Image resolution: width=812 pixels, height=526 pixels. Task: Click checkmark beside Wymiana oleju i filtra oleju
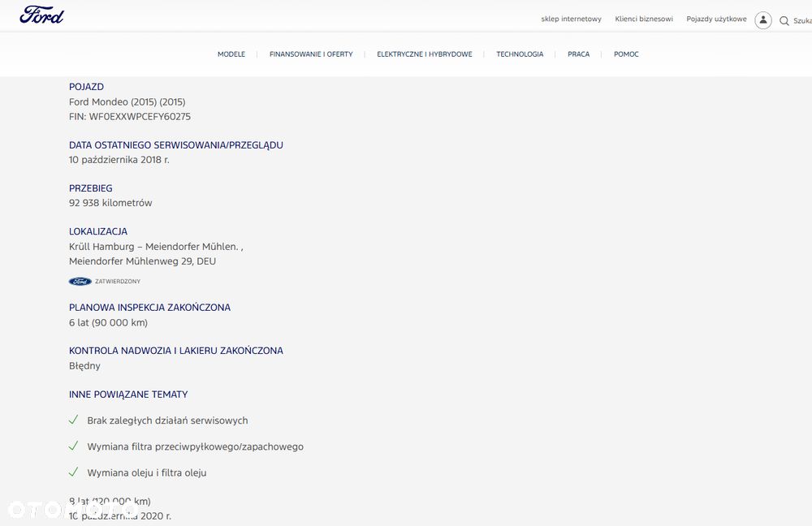coord(74,472)
